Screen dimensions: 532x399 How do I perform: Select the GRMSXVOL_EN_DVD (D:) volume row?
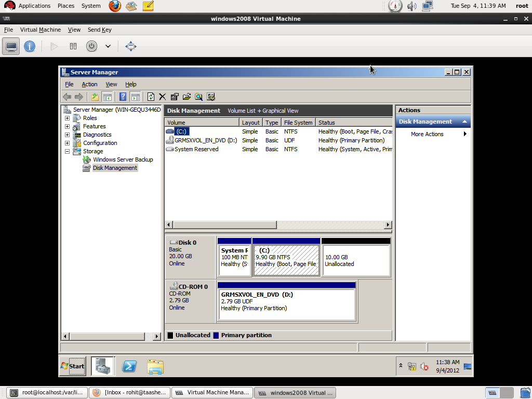[x=278, y=140]
